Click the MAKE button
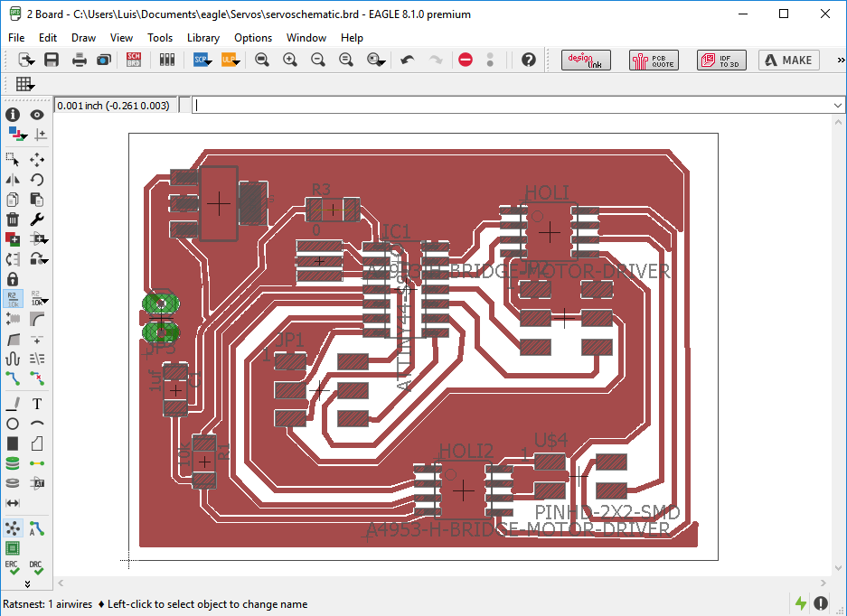This screenshot has height=616, width=847. tap(789, 60)
